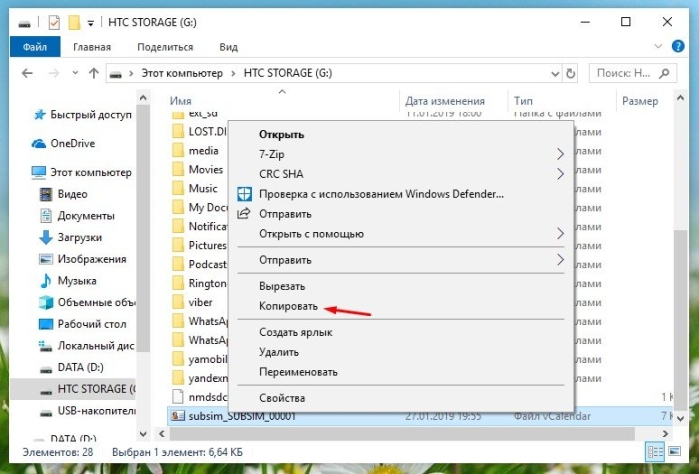Open Загрузки in the sidebar
The image size is (699, 474).
pos(70,238)
